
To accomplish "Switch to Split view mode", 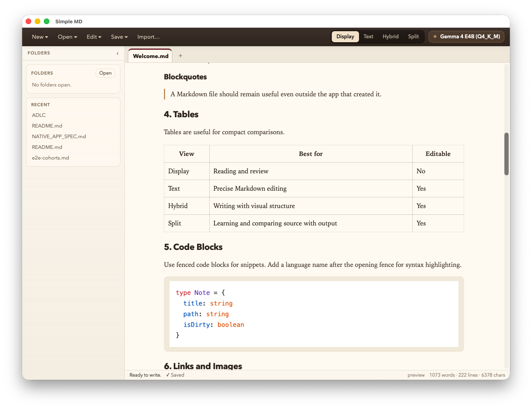I will pos(414,37).
